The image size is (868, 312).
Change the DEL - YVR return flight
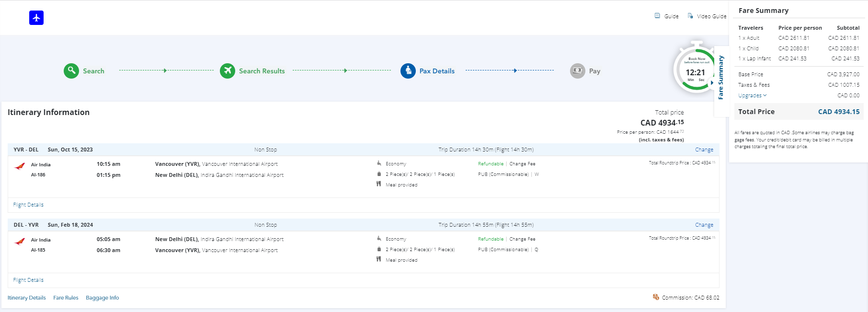(704, 225)
